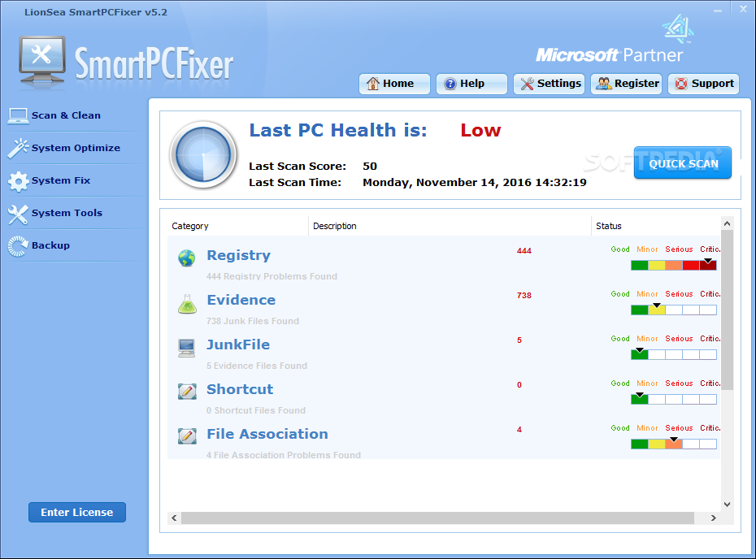Click the last scan time date text
This screenshot has height=559, width=756.
[475, 183]
